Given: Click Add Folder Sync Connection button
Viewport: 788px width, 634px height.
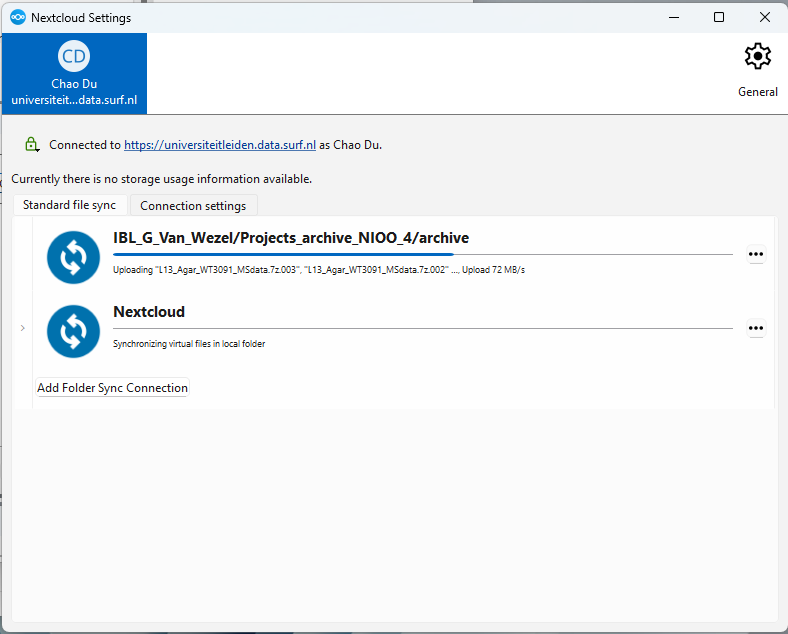Looking at the screenshot, I should [113, 388].
